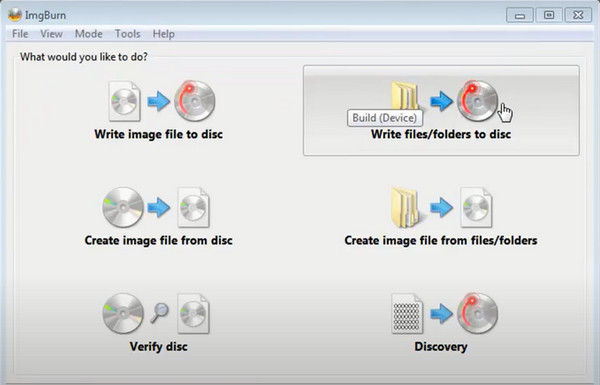The image size is (600, 385).
Task: Open the View menu
Action: [x=51, y=34]
